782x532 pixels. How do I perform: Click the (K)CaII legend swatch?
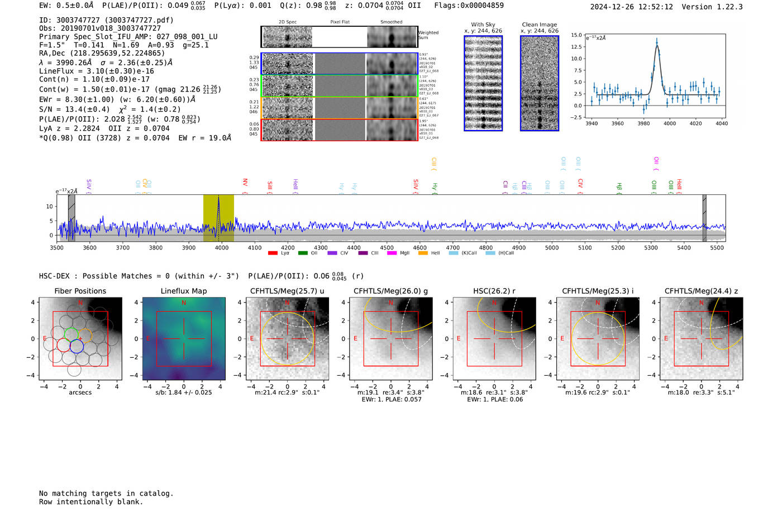[x=454, y=253]
